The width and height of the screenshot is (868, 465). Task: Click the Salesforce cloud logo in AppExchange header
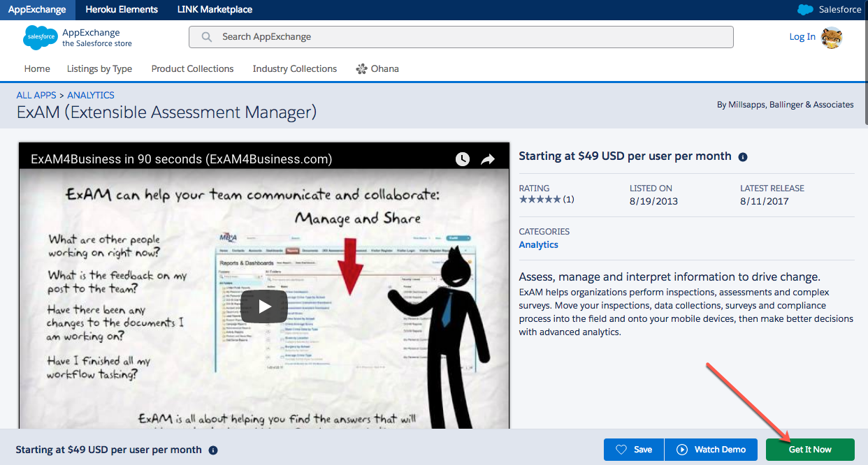pyautogui.click(x=41, y=37)
